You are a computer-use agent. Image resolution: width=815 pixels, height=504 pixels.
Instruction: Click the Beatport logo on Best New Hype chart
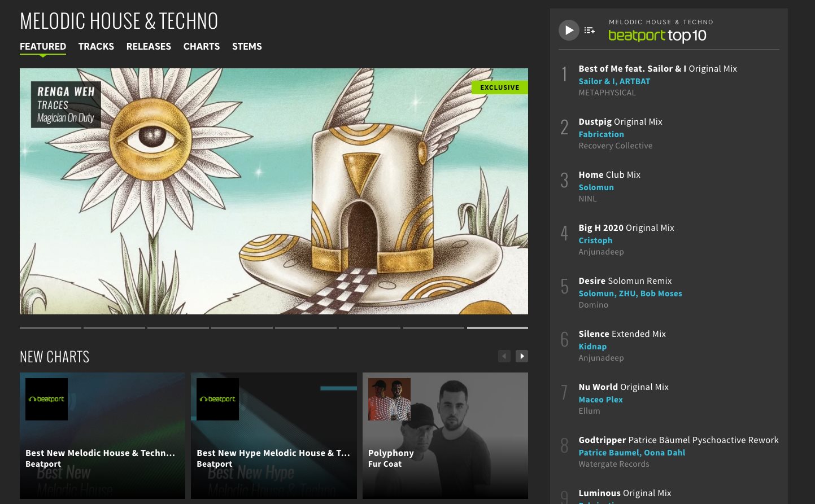click(x=217, y=399)
